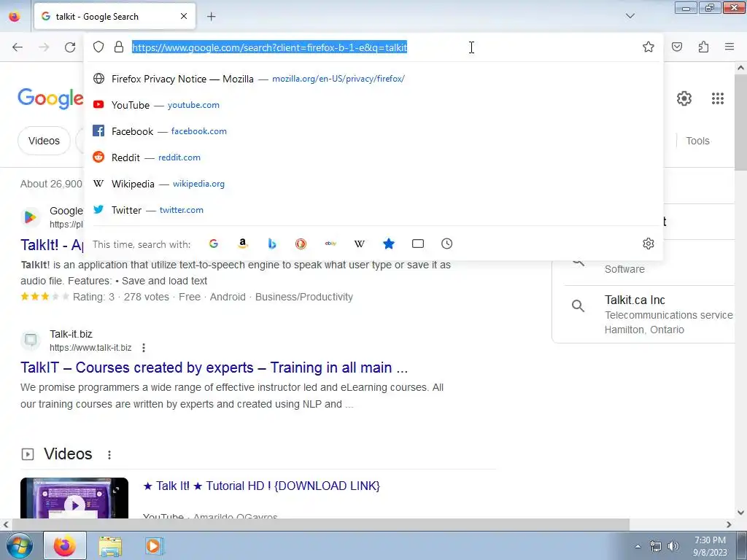This screenshot has width=747, height=560.
Task: Open the volume speaker tray icon
Action: point(673,545)
